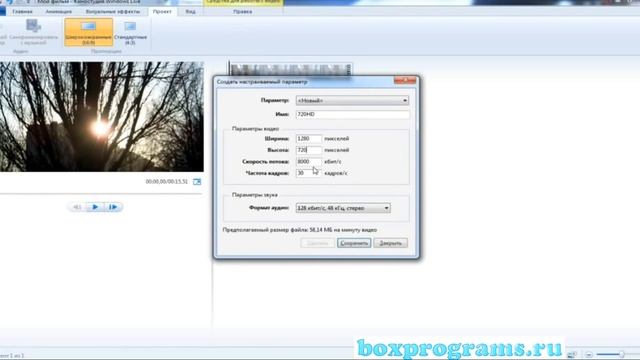The width and height of the screenshot is (640, 360).
Task: Open the Вид ribbon tab
Action: click(190, 11)
